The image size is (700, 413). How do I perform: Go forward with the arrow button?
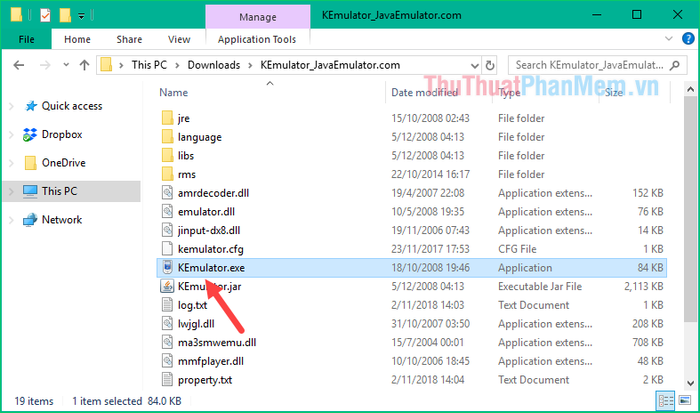(x=45, y=65)
